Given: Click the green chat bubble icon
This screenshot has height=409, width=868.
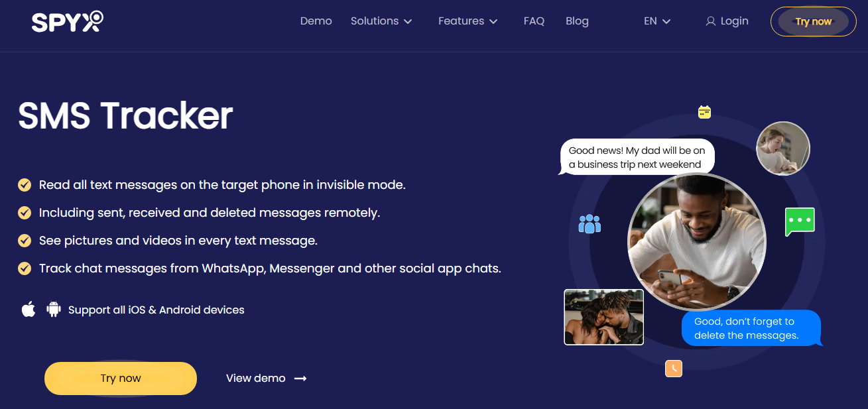Looking at the screenshot, I should coord(800,221).
